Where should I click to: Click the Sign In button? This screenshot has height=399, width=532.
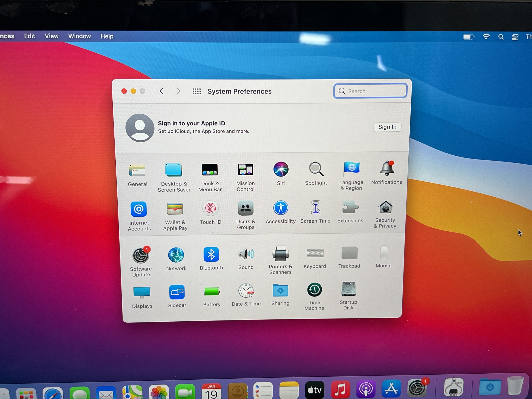coord(387,127)
